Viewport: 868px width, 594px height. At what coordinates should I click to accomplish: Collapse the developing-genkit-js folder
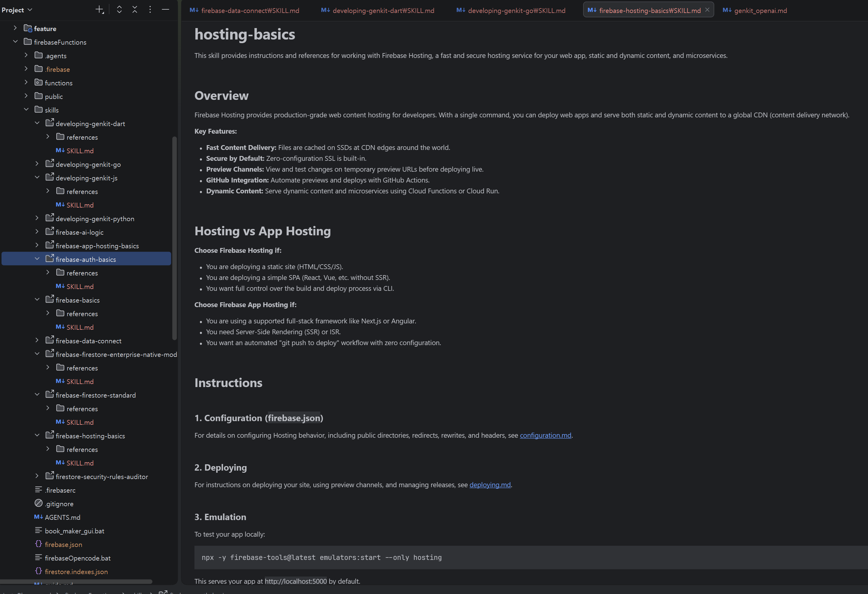(x=37, y=177)
